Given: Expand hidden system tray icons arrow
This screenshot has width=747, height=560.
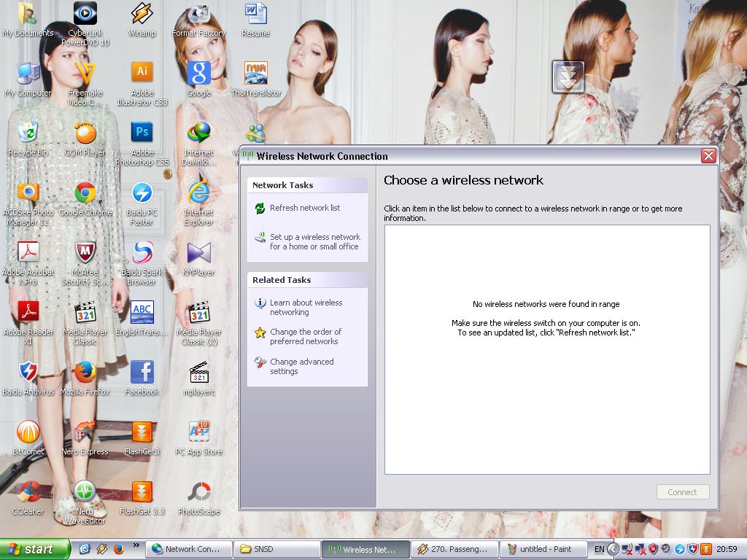Looking at the screenshot, I should (613, 549).
